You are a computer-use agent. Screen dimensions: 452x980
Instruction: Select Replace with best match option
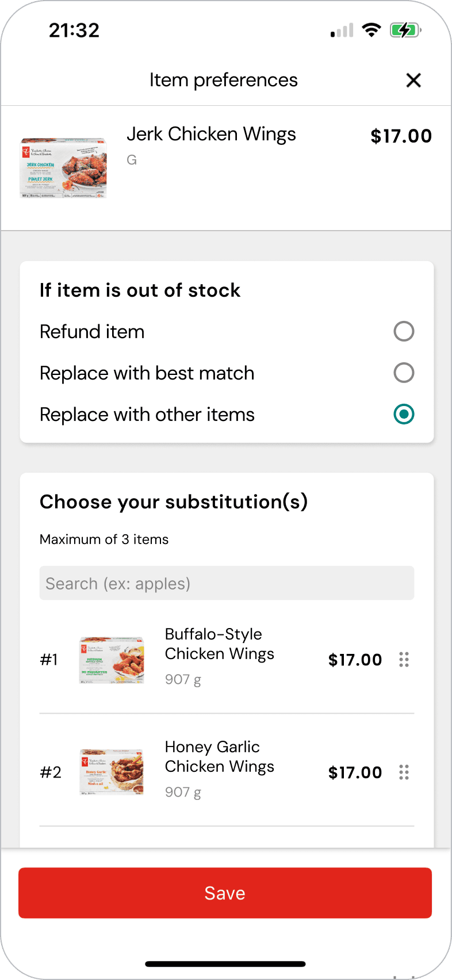(404, 373)
